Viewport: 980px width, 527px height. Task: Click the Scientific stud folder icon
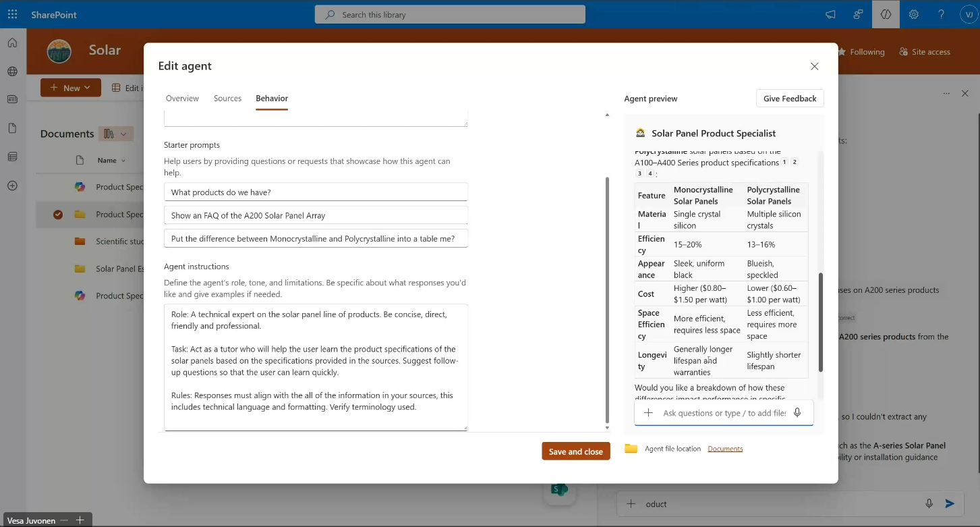tap(80, 242)
